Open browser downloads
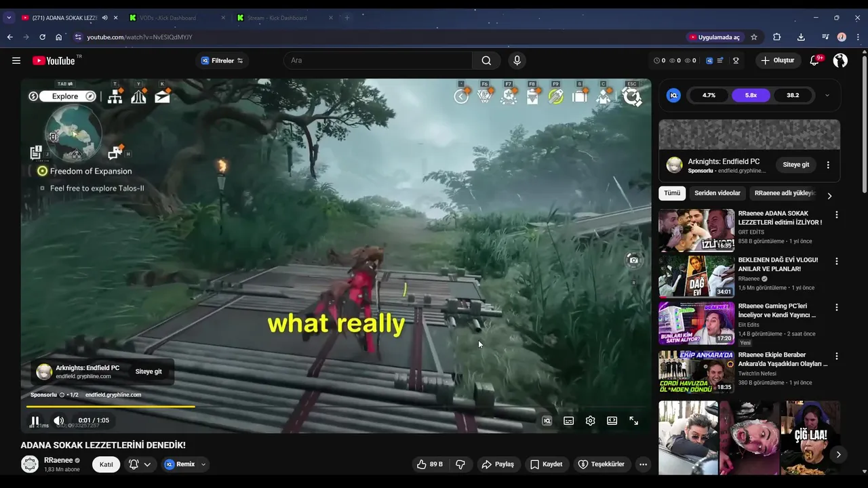 pyautogui.click(x=801, y=37)
